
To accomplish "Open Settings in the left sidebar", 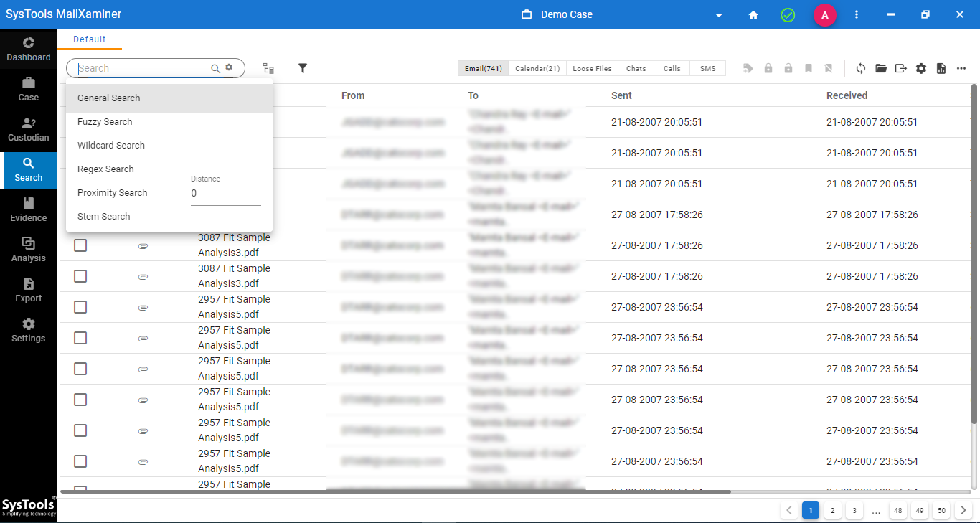I will [x=29, y=331].
